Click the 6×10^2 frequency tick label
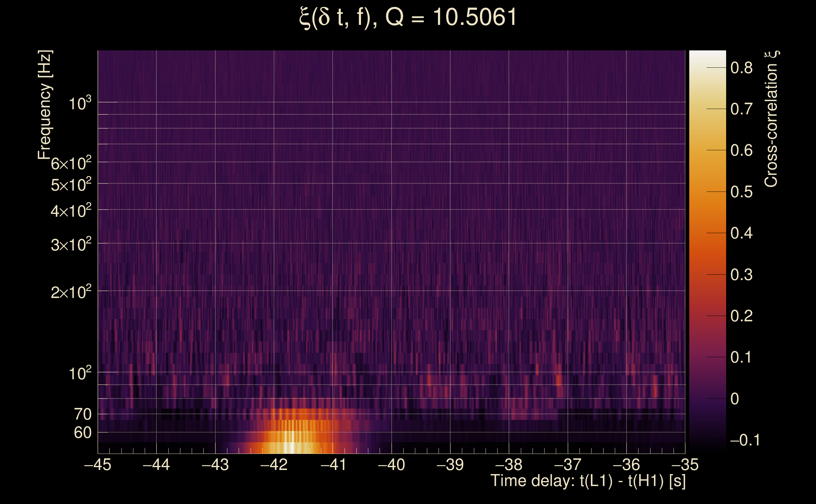 click(71, 163)
